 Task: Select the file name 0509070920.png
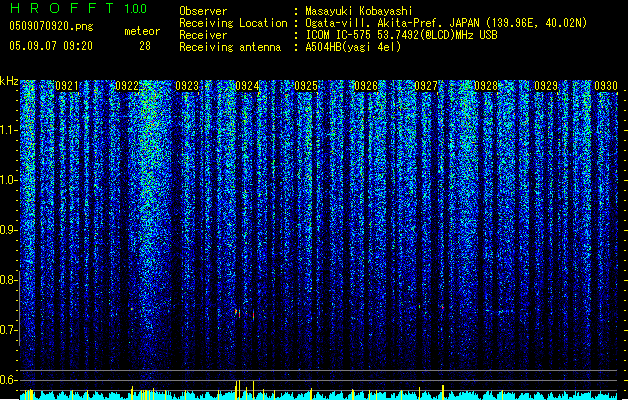click(x=51, y=27)
